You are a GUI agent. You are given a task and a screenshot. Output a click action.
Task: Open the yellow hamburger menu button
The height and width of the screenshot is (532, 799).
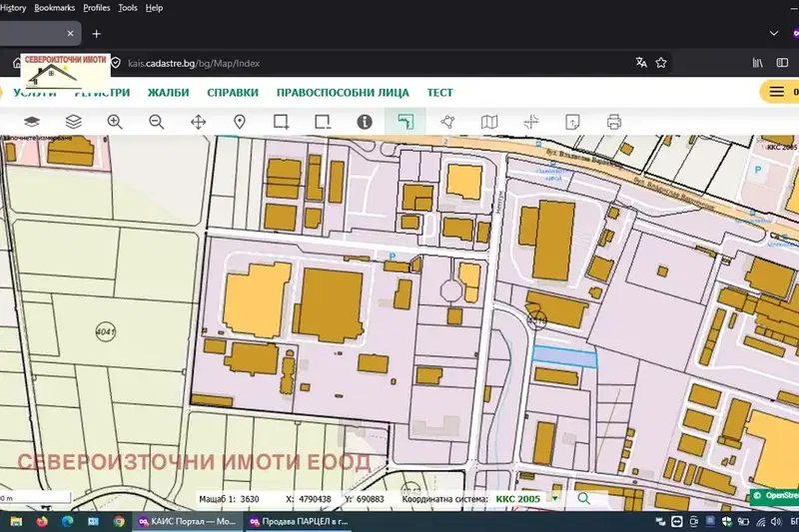click(x=777, y=92)
